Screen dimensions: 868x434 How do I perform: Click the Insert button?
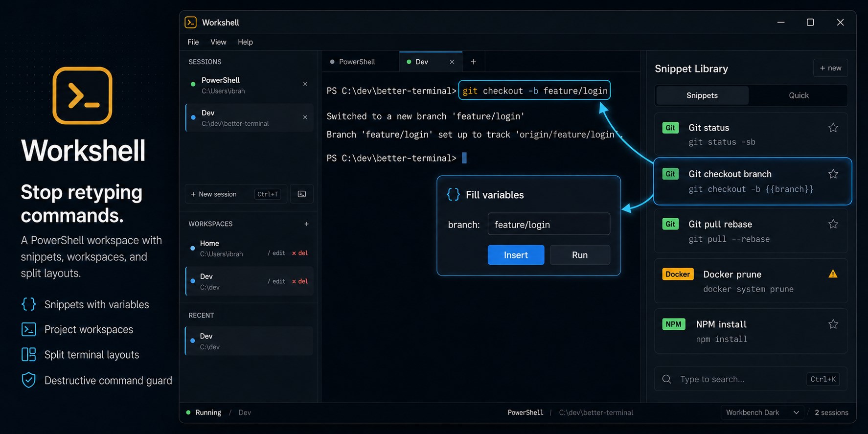(516, 255)
